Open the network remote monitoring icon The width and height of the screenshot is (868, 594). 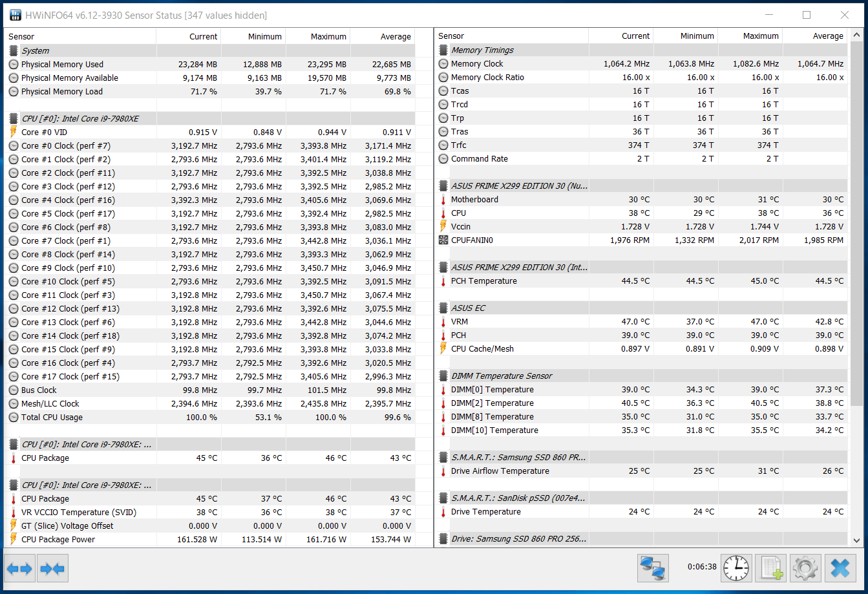pos(653,569)
